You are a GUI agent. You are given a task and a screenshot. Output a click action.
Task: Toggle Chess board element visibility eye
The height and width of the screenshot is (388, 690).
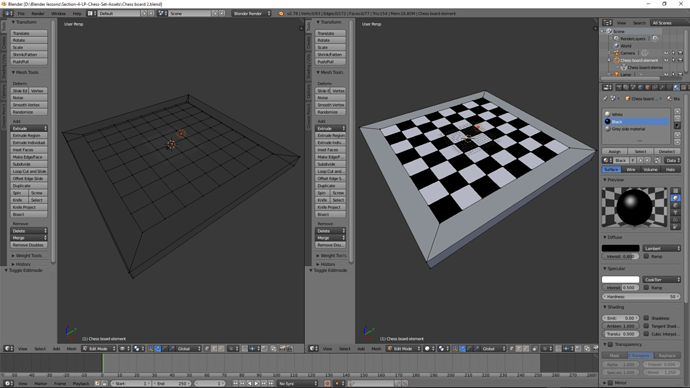666,60
